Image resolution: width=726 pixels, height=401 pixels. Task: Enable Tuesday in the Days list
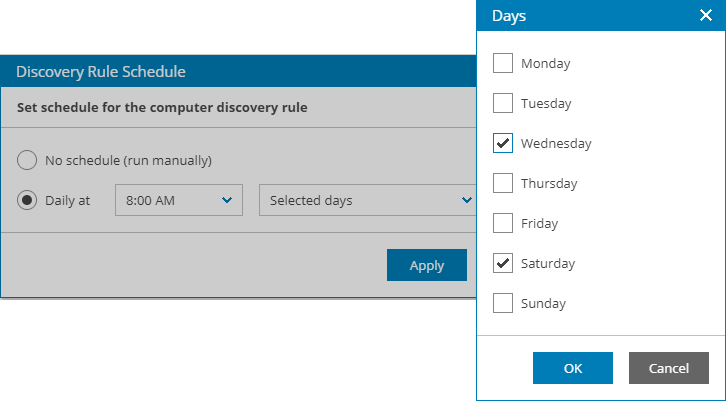(x=503, y=103)
